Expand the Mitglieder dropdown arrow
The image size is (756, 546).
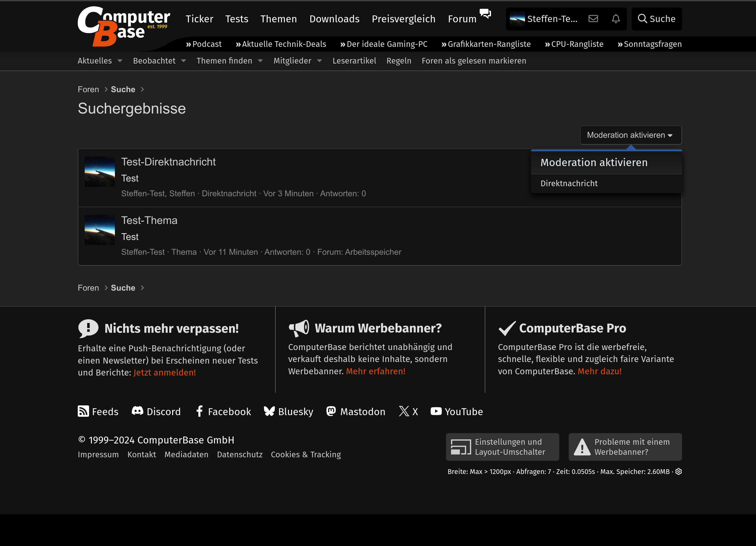pos(319,61)
